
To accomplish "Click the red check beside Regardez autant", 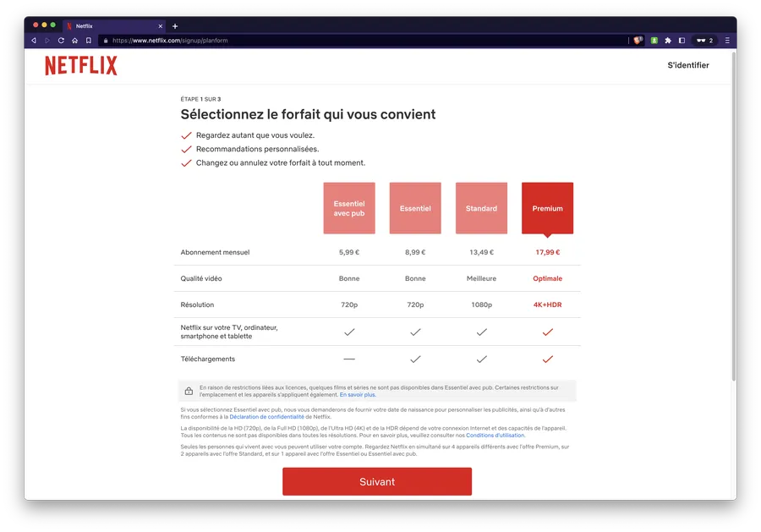I will click(186, 135).
